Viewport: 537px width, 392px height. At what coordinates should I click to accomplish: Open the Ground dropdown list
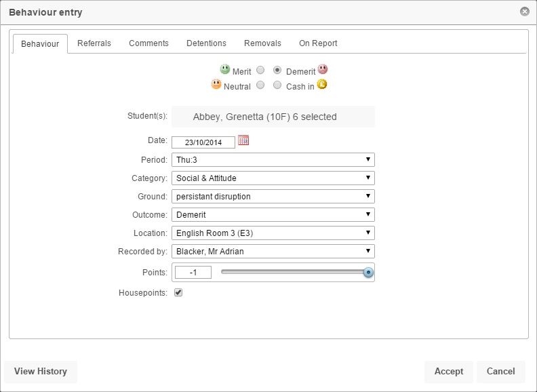click(x=273, y=197)
